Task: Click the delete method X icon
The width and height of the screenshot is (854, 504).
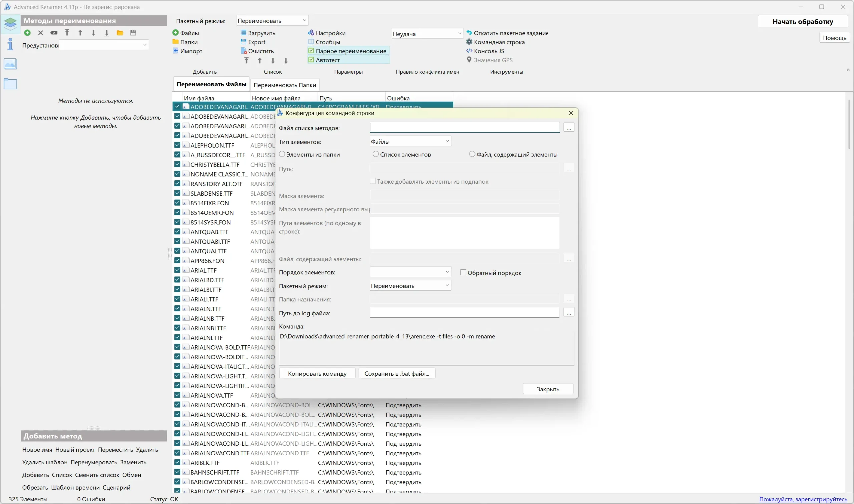Action: (40, 33)
